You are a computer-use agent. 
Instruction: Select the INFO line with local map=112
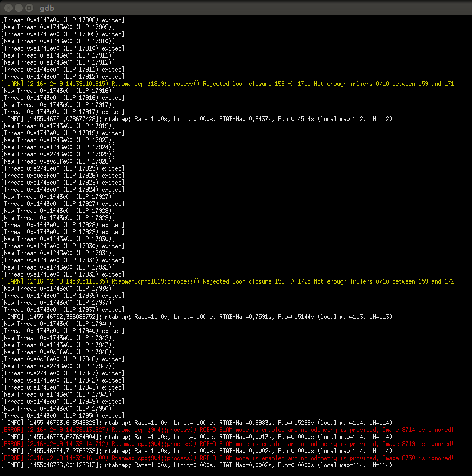tap(196, 119)
